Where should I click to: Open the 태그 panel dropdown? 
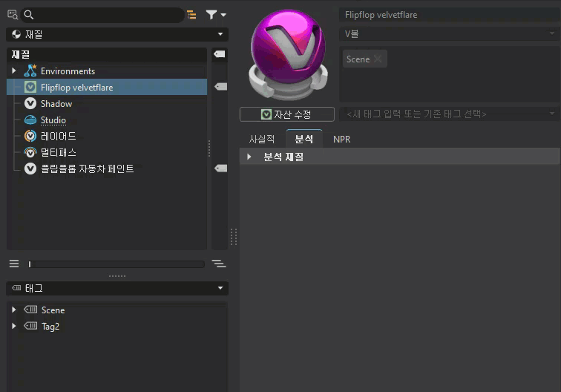pyautogui.click(x=117, y=288)
